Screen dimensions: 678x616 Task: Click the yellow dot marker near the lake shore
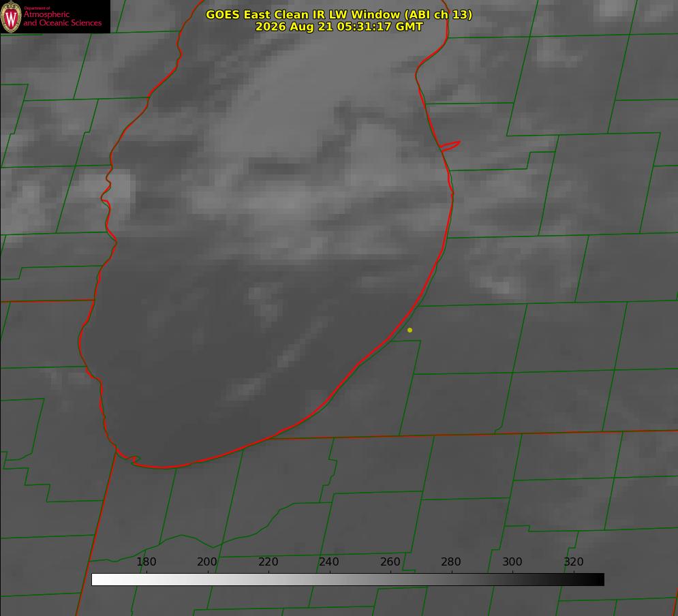pyautogui.click(x=410, y=330)
